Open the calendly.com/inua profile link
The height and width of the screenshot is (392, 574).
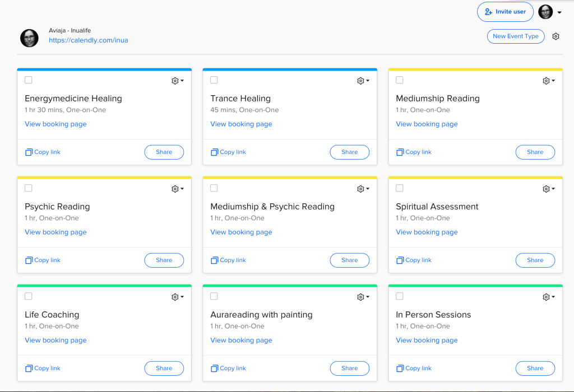(88, 40)
